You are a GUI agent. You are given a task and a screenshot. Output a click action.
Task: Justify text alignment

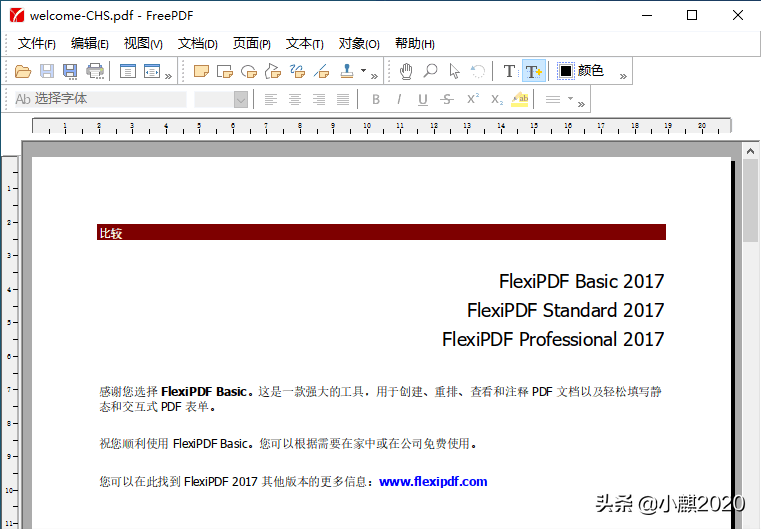click(x=343, y=99)
